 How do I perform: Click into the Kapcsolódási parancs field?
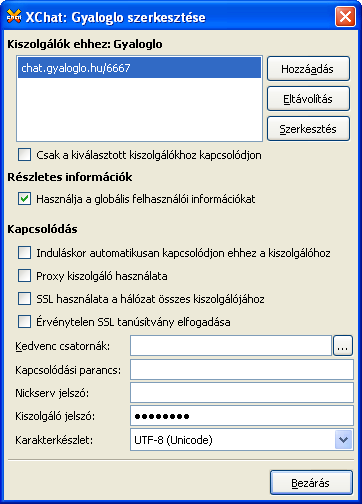[242, 369]
